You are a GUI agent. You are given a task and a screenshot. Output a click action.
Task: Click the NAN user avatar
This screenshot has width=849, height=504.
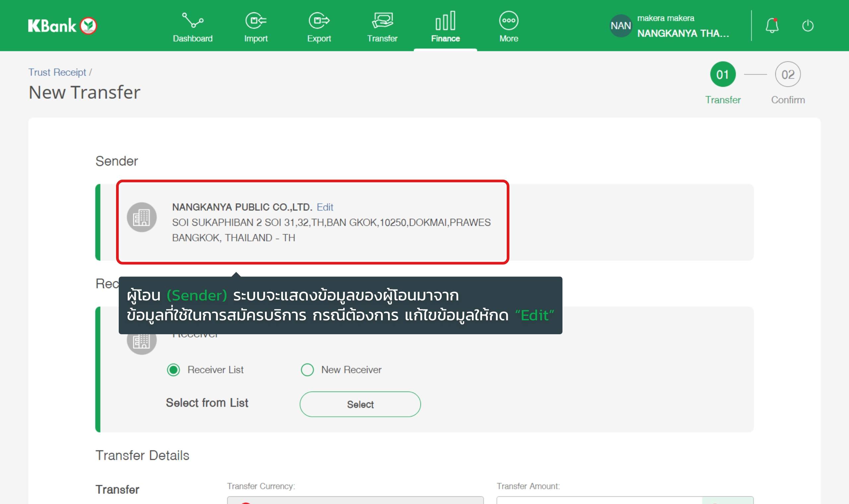pos(620,26)
